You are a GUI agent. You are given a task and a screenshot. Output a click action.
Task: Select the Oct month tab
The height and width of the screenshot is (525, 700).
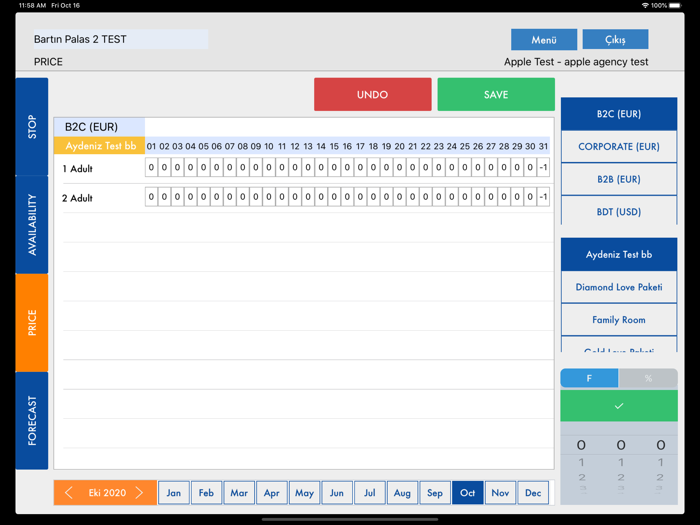click(x=467, y=493)
